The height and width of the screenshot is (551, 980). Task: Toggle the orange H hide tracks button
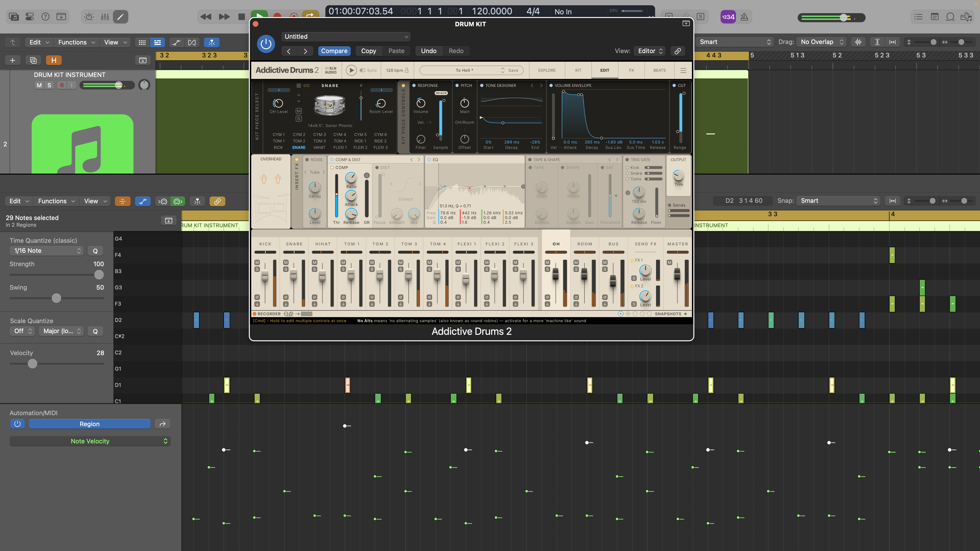54,60
